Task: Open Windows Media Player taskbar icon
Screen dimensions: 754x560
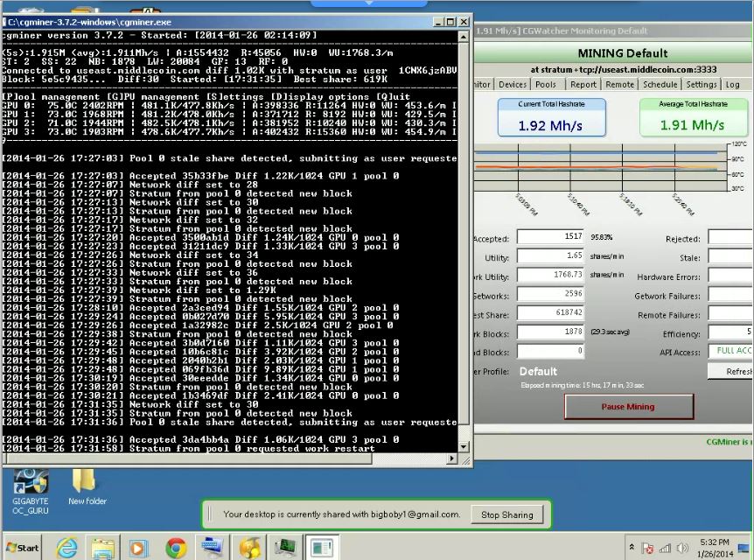Action: pos(138,548)
